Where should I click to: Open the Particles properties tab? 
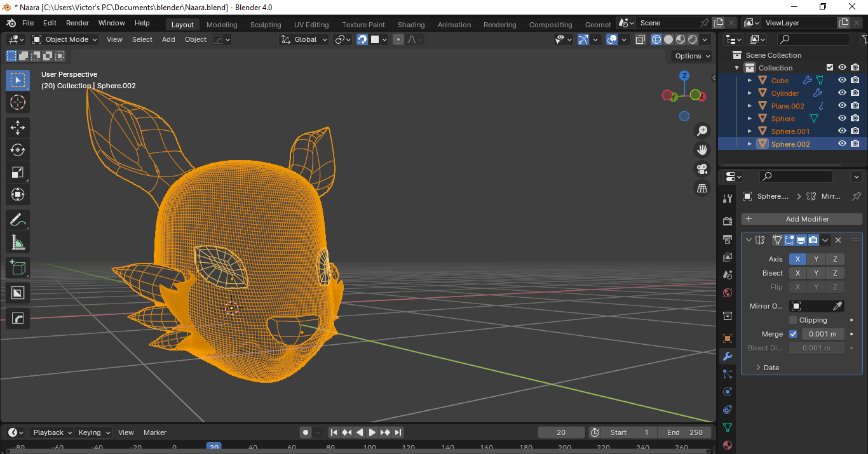tap(728, 374)
